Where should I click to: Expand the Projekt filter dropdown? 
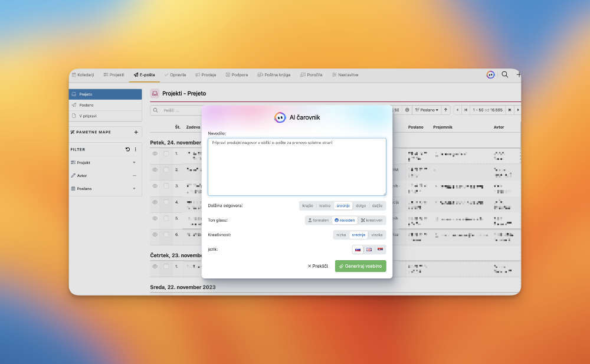tap(134, 162)
